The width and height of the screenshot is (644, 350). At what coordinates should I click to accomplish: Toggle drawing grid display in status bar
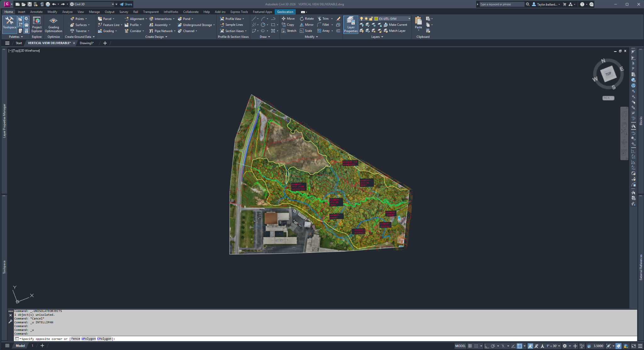click(470, 346)
